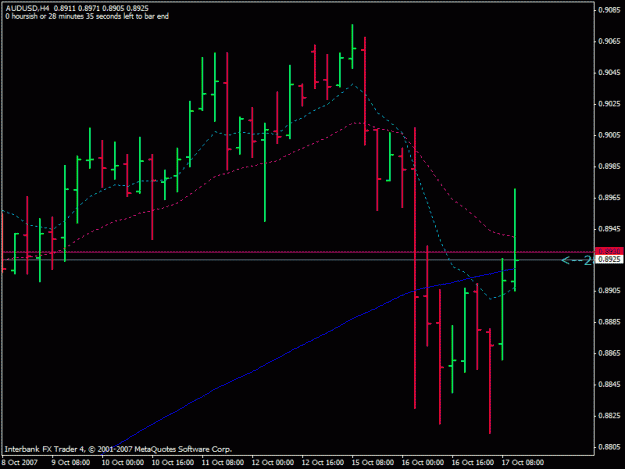Screen dimensions: 625x469
Task: Click the 11 Oct 08:00 time label
Action: (x=223, y=462)
